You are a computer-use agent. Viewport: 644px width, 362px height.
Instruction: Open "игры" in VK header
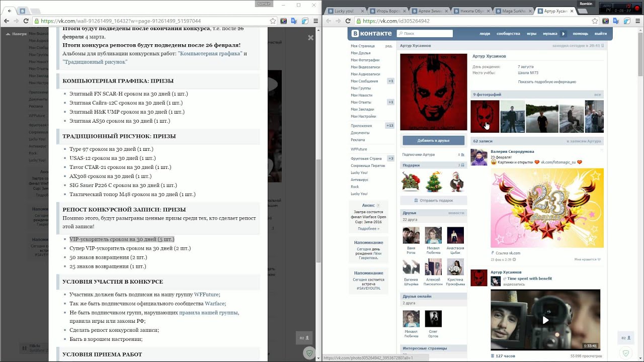click(x=531, y=34)
